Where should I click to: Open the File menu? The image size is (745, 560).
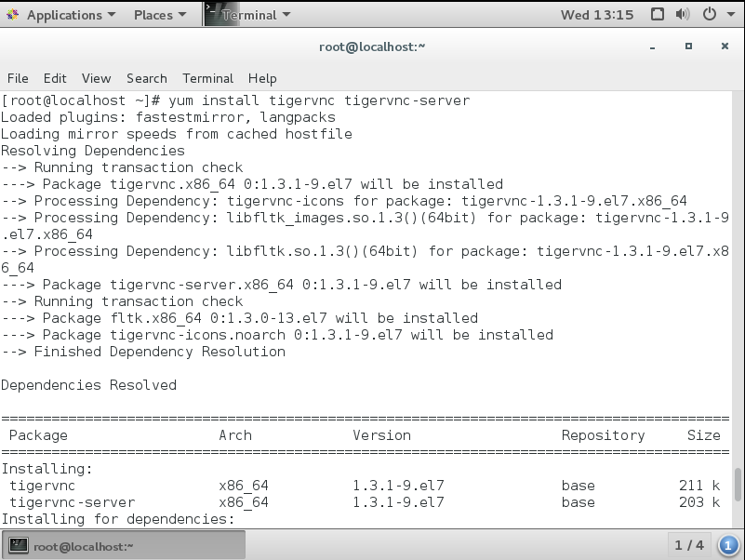point(18,78)
